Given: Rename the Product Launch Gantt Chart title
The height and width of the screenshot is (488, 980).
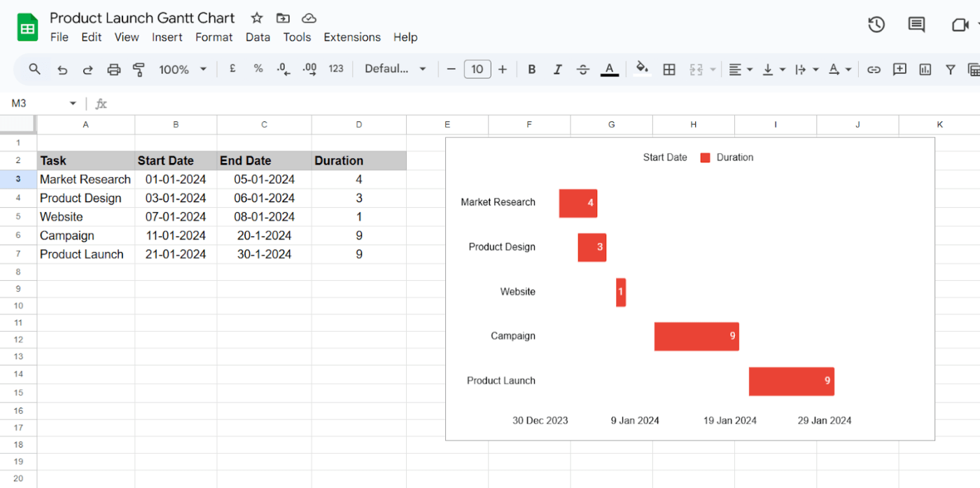Looking at the screenshot, I should pos(142,18).
